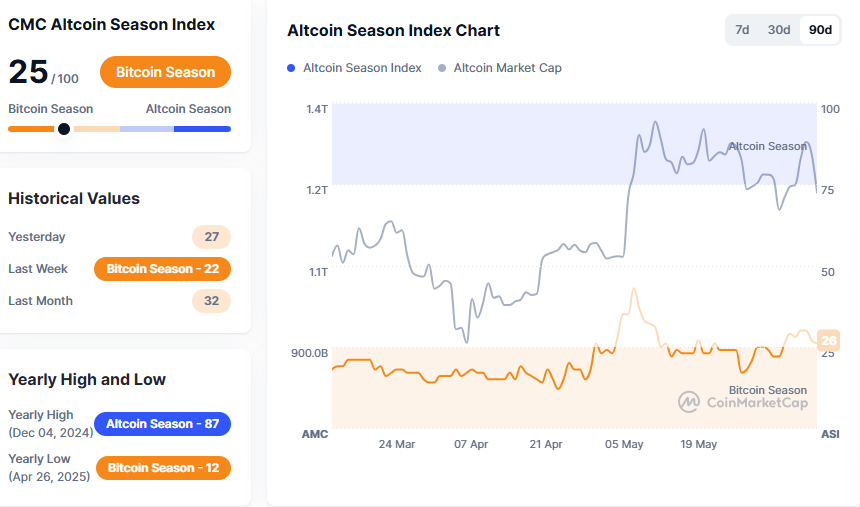Click the CoinMarketCap logo icon in chart

688,402
